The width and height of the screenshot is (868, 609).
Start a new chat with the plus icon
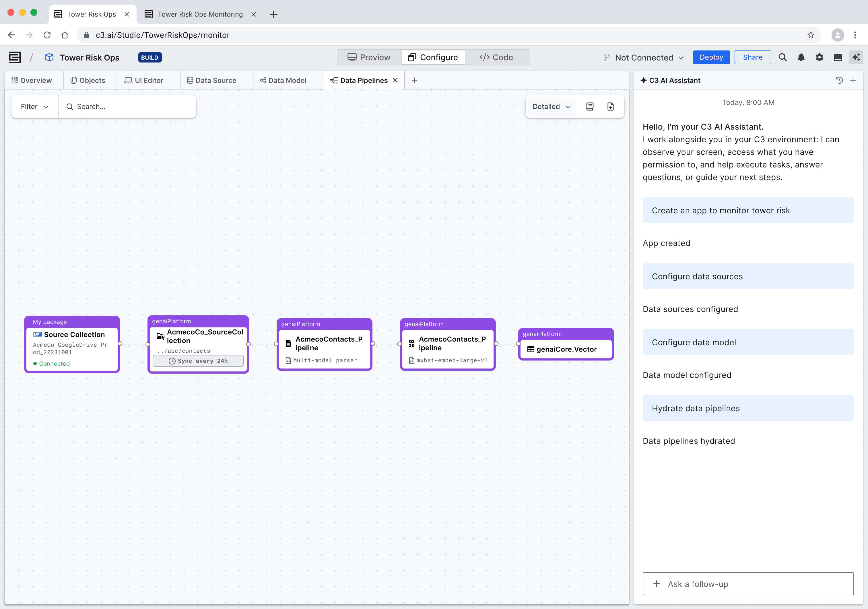click(x=853, y=80)
